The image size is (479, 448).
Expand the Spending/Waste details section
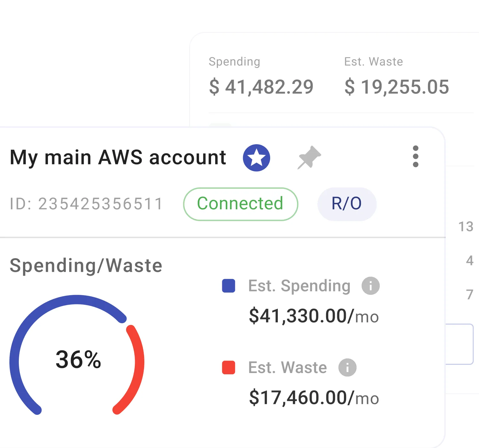pyautogui.click(x=86, y=265)
